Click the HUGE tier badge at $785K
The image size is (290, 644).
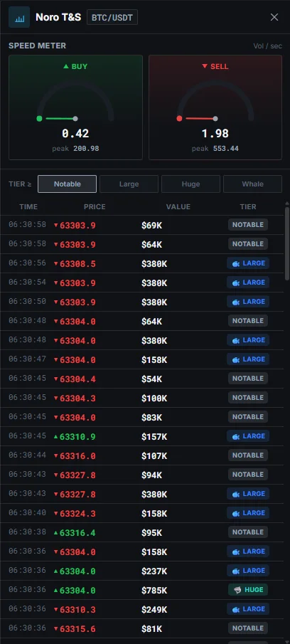pyautogui.click(x=248, y=590)
